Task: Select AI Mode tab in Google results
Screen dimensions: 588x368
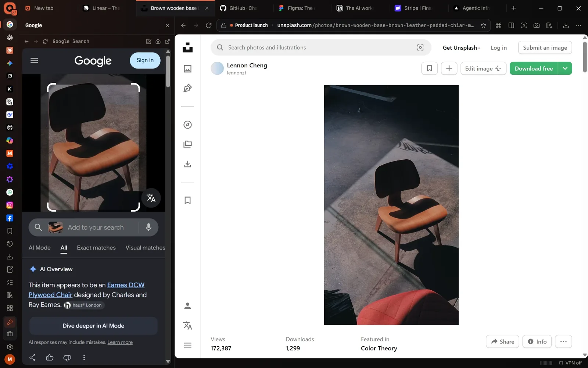Action: point(40,248)
